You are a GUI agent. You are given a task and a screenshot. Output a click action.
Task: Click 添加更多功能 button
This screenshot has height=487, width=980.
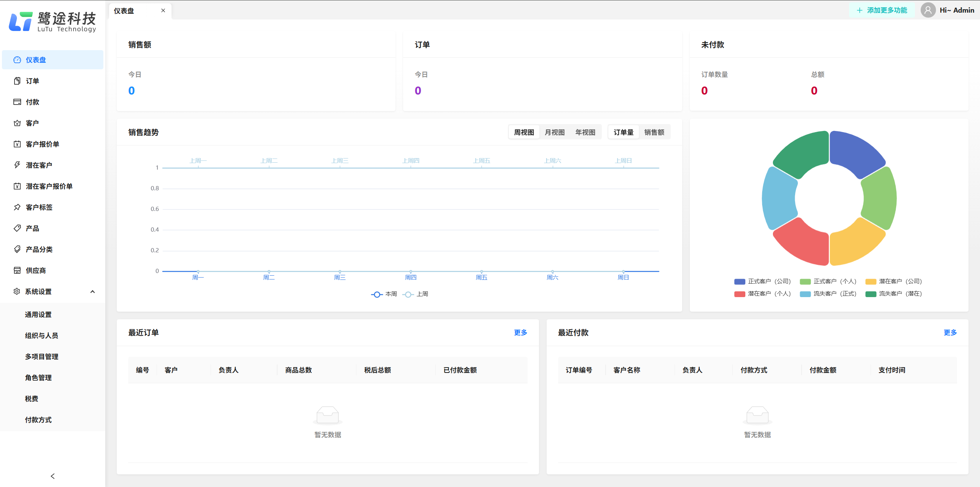point(882,10)
